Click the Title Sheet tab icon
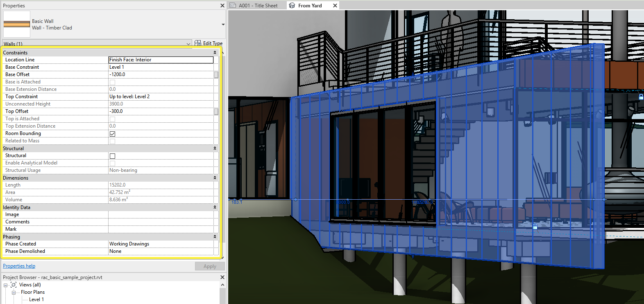 click(x=233, y=5)
